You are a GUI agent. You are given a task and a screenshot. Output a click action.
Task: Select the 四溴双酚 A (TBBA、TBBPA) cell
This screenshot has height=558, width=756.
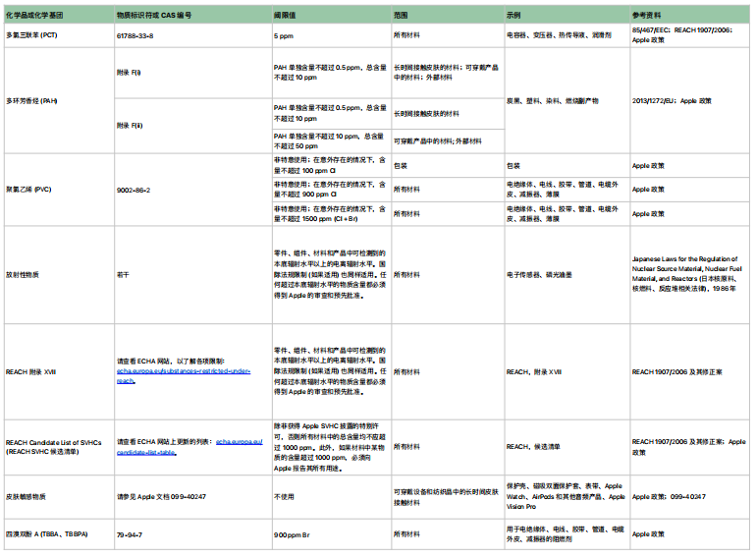click(x=47, y=533)
